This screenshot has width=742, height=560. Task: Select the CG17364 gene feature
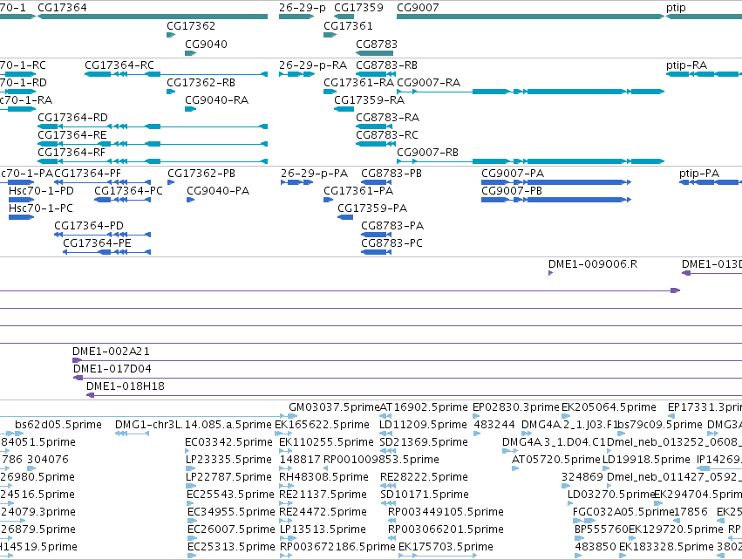(153, 17)
